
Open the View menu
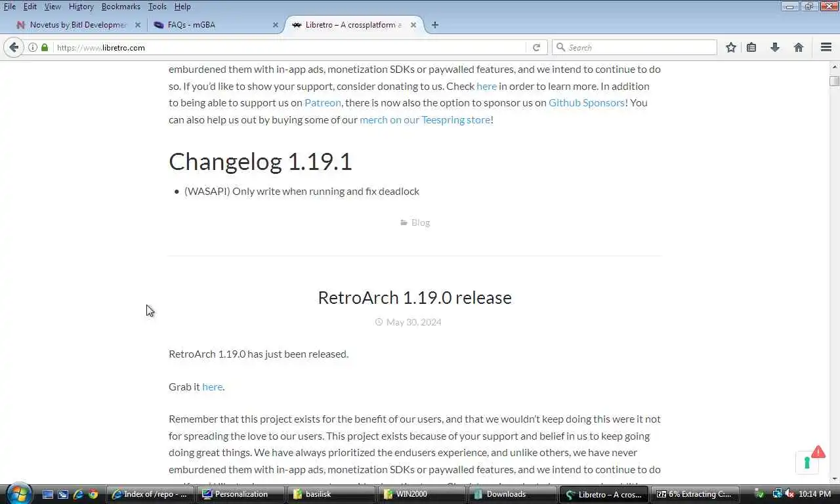click(x=52, y=7)
